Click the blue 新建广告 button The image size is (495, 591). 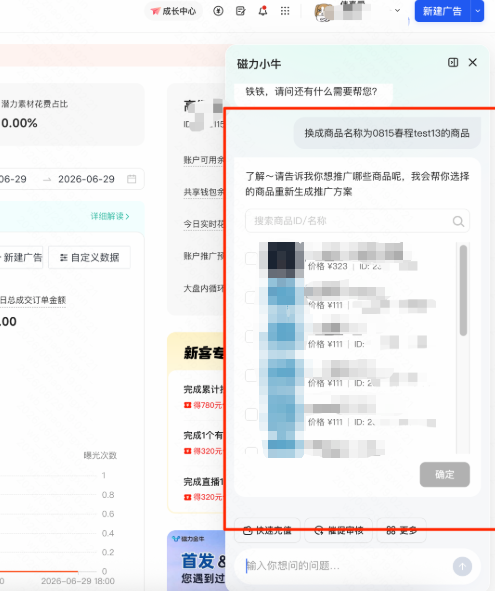point(442,11)
